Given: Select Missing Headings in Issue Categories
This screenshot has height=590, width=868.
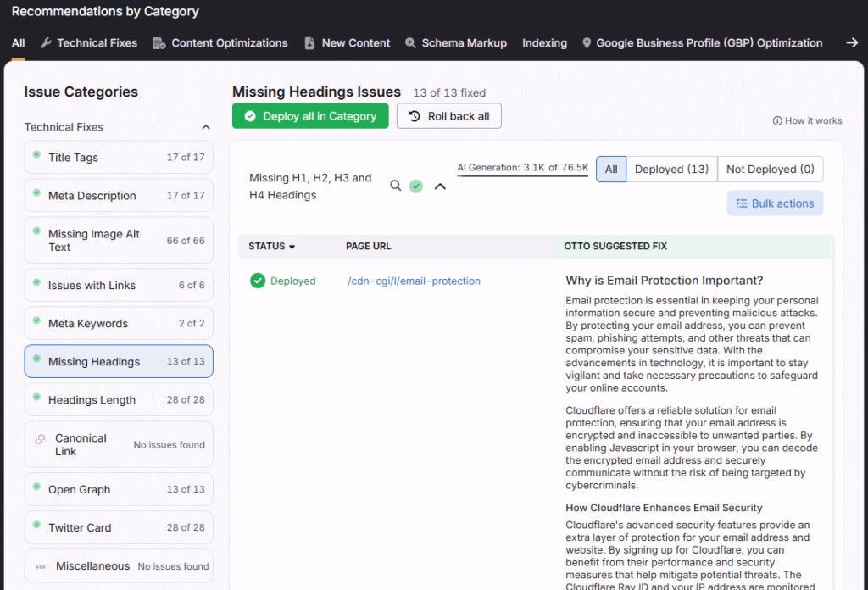Looking at the screenshot, I should point(119,360).
